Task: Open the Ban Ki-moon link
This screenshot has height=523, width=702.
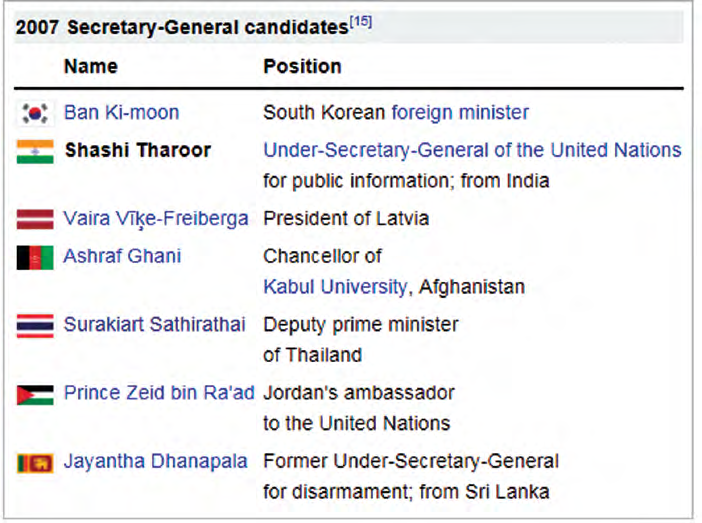Action: (x=121, y=112)
